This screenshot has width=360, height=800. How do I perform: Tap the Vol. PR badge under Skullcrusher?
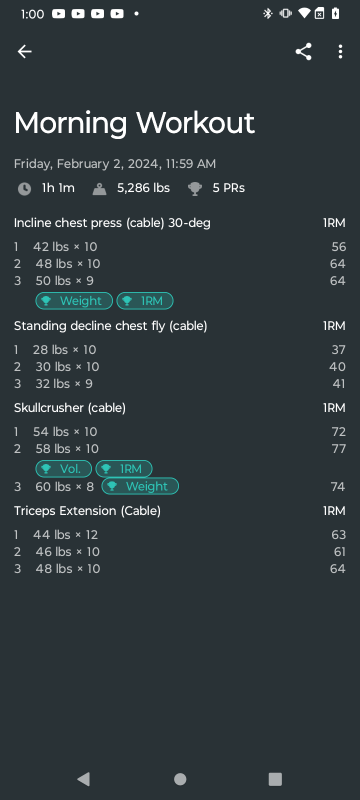pos(63,469)
